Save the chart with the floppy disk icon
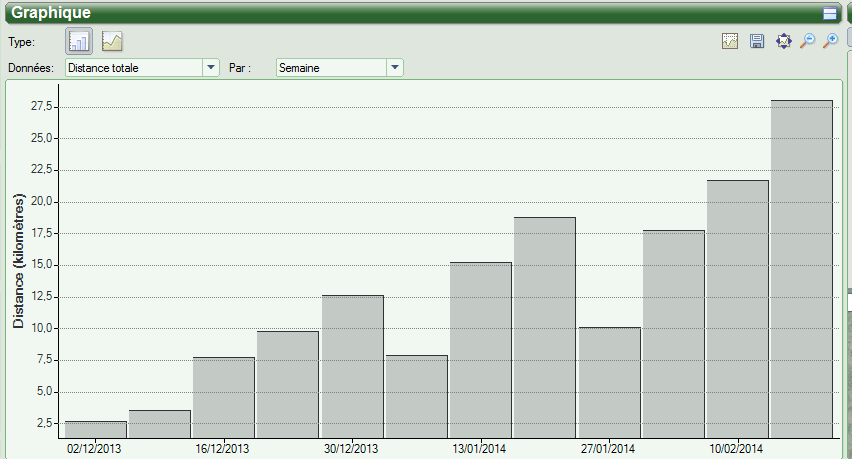This screenshot has width=852, height=459. click(x=757, y=41)
